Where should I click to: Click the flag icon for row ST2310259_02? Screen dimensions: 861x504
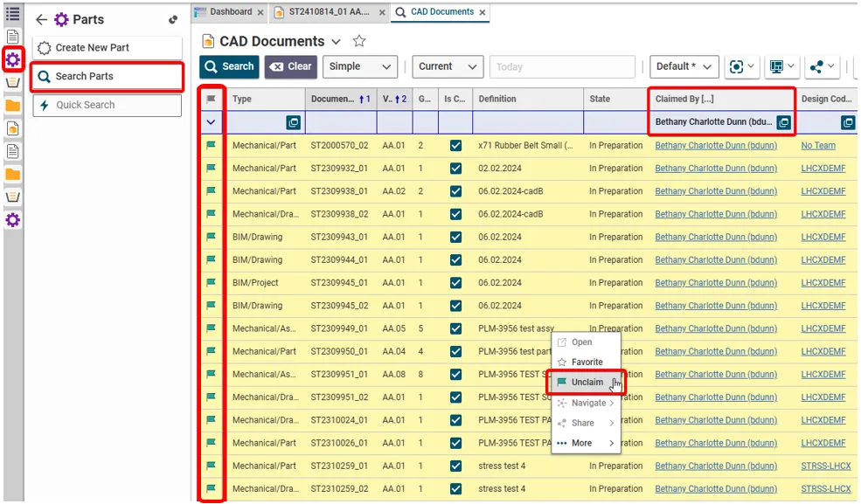[211, 488]
